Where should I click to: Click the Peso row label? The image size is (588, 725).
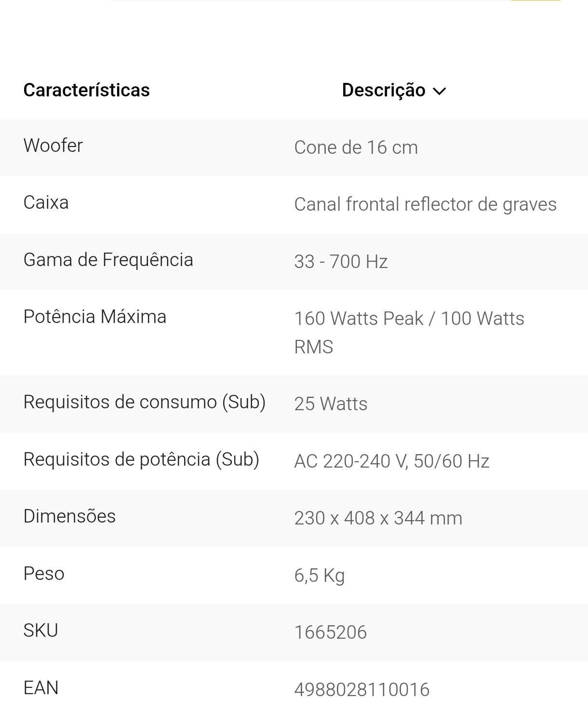pyautogui.click(x=44, y=574)
